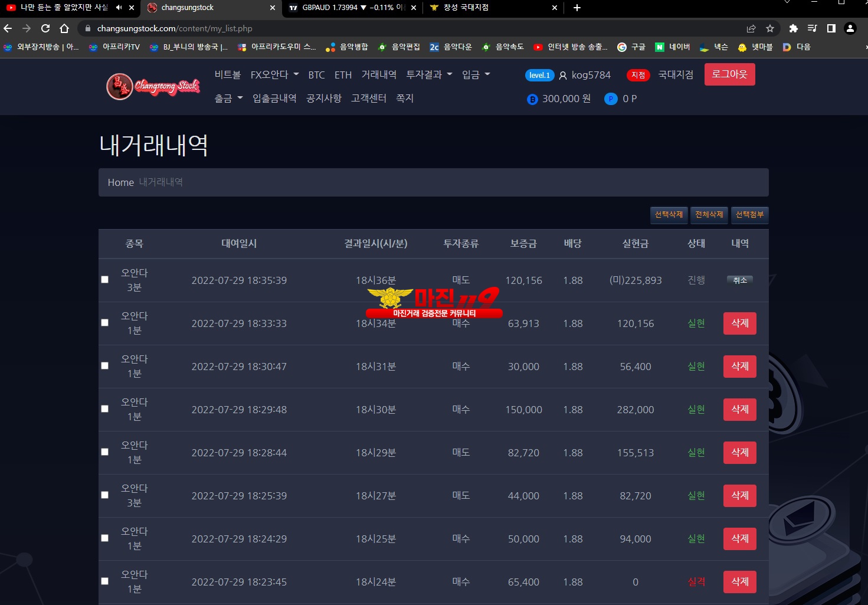This screenshot has height=605, width=868.
Task: Click the blue B balance coin icon
Action: coord(532,99)
